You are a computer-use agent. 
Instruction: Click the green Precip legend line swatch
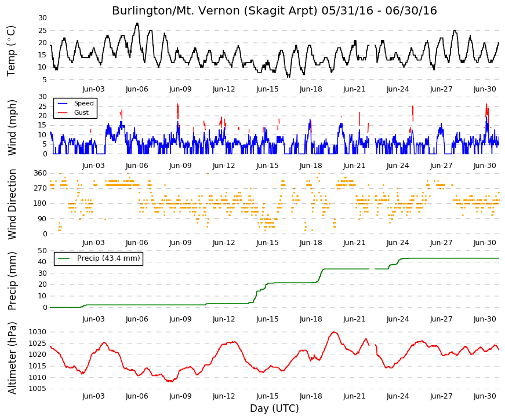coord(64,258)
